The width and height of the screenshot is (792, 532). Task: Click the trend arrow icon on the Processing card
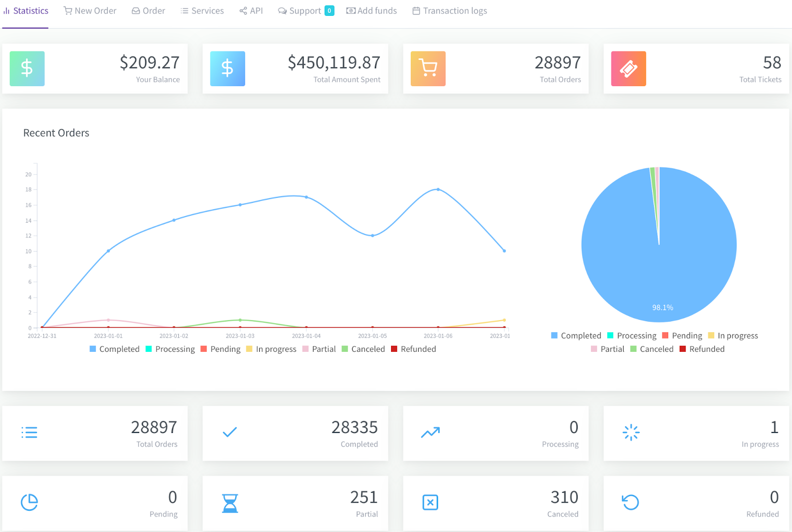point(430,433)
